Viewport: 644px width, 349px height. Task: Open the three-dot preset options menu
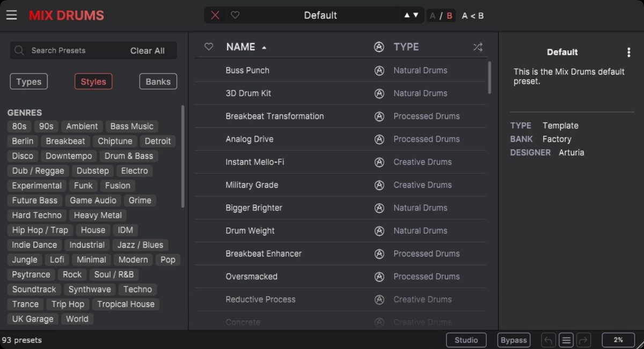pyautogui.click(x=629, y=52)
